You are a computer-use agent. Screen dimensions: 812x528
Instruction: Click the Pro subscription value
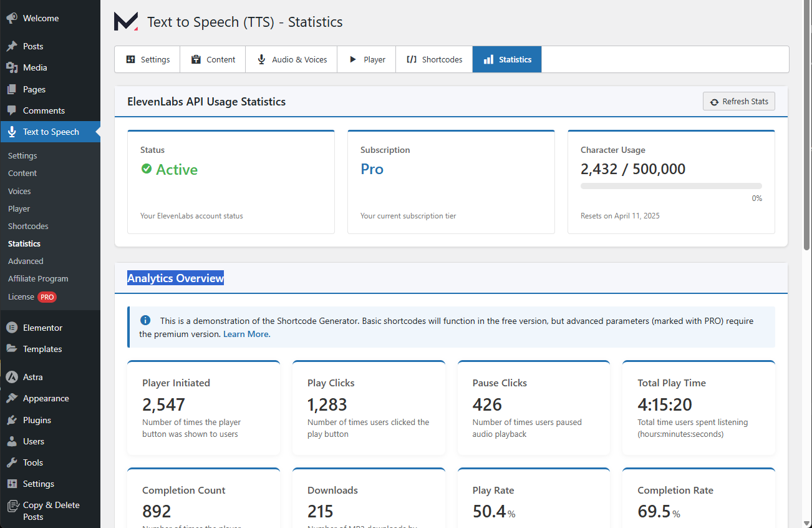tap(372, 169)
